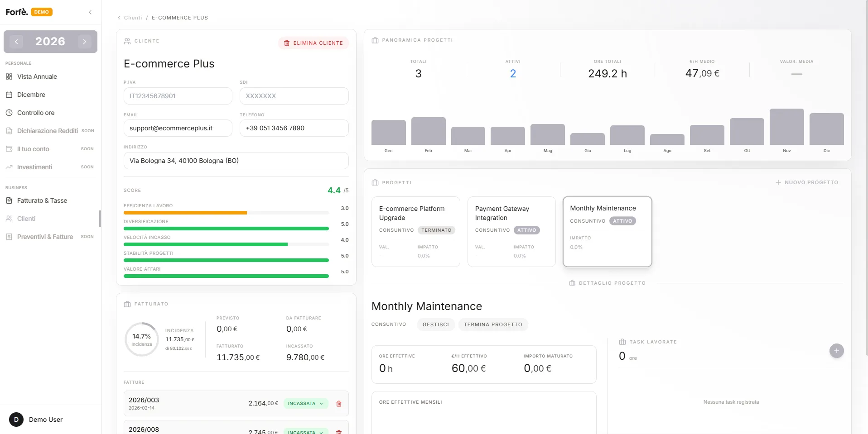868x434 pixels.
Task: Click the trash icon in Elimina Cliente
Action: [x=287, y=43]
